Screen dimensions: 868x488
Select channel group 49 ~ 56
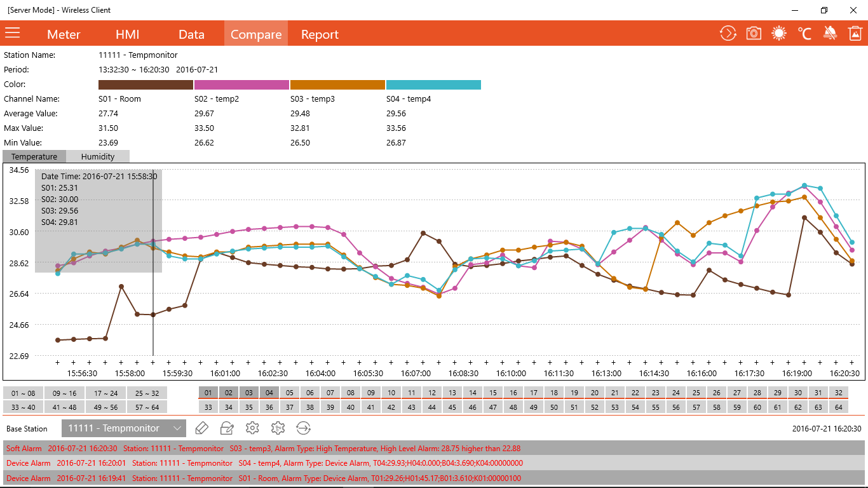click(x=106, y=407)
